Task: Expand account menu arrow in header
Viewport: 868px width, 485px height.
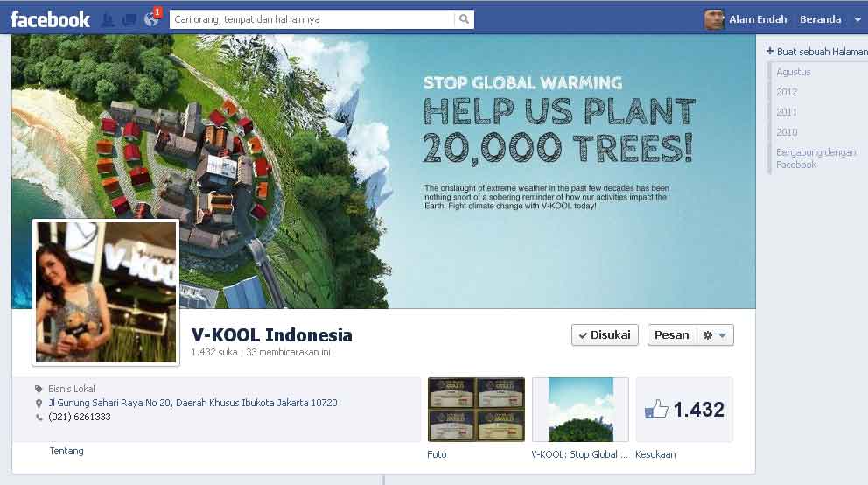Action: 857,19
